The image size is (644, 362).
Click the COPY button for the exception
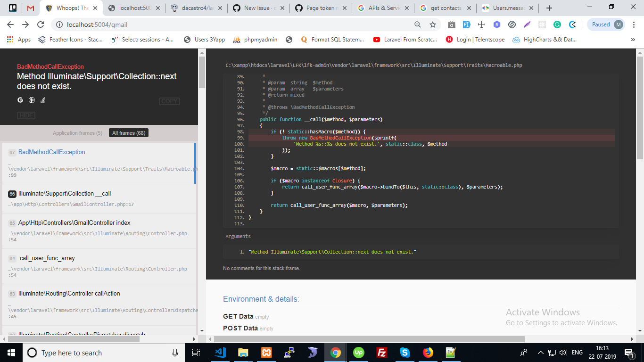[x=169, y=101]
